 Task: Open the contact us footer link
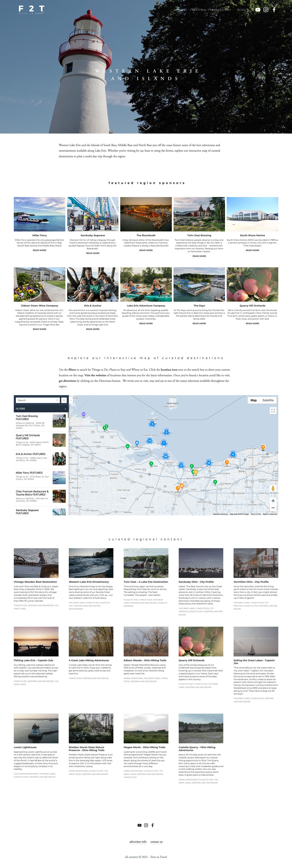pyautogui.click(x=157, y=842)
